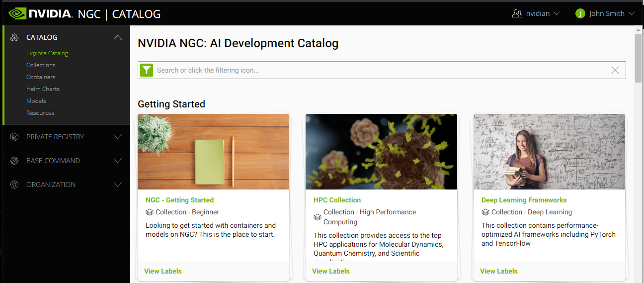This screenshot has height=283, width=644.
Task: Click the notebook thumbnail of NGC Getting Started
Action: (x=213, y=152)
